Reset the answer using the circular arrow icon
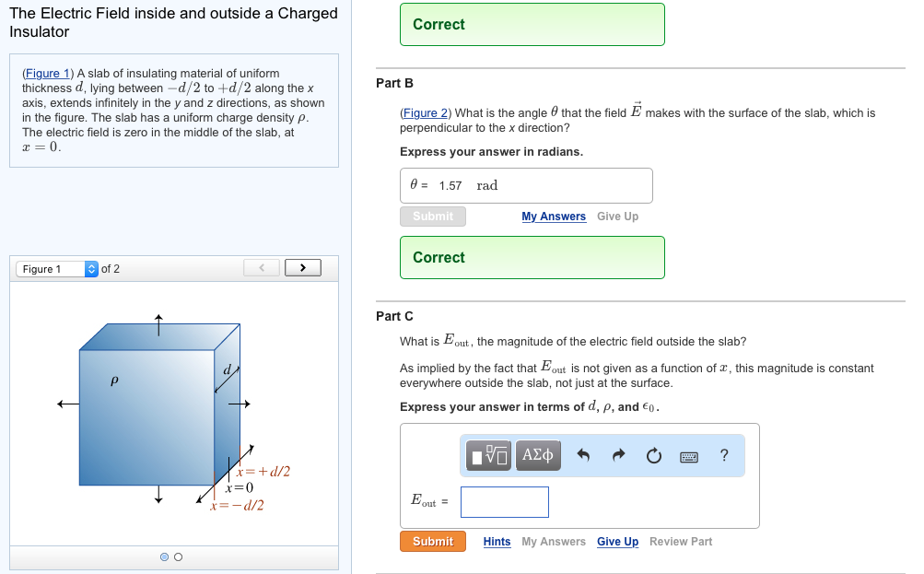Image resolution: width=924 pixels, height=574 pixels. click(653, 454)
